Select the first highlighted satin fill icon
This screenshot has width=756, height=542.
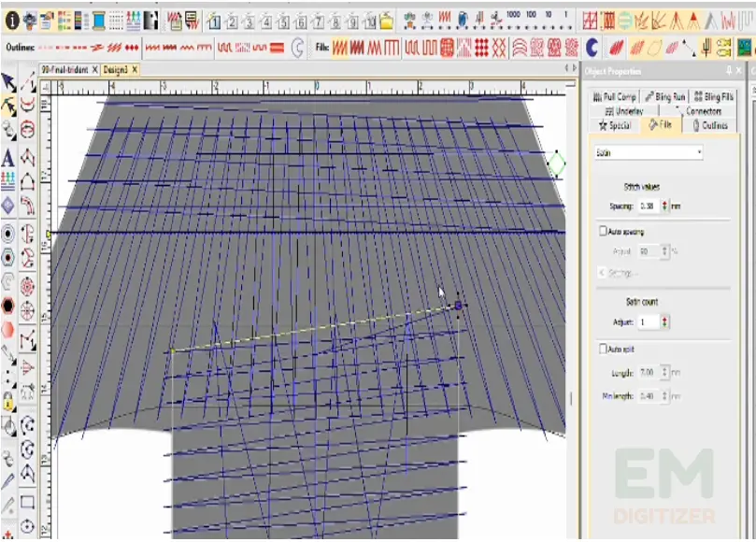click(x=339, y=48)
